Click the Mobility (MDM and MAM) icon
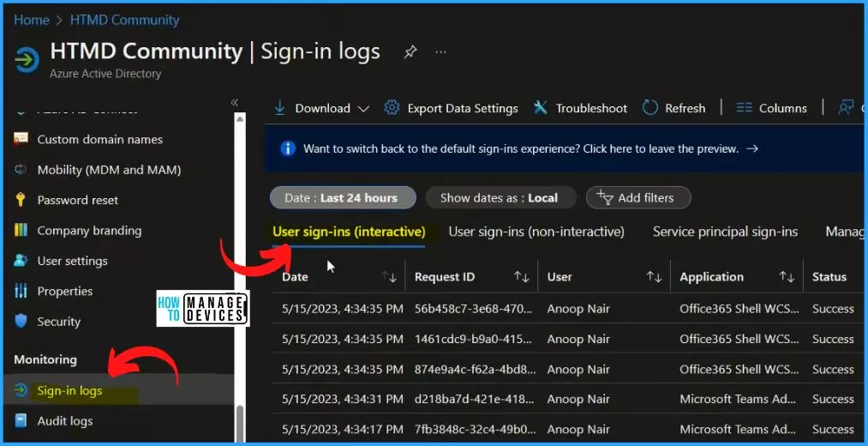This screenshot has width=868, height=446. [21, 170]
